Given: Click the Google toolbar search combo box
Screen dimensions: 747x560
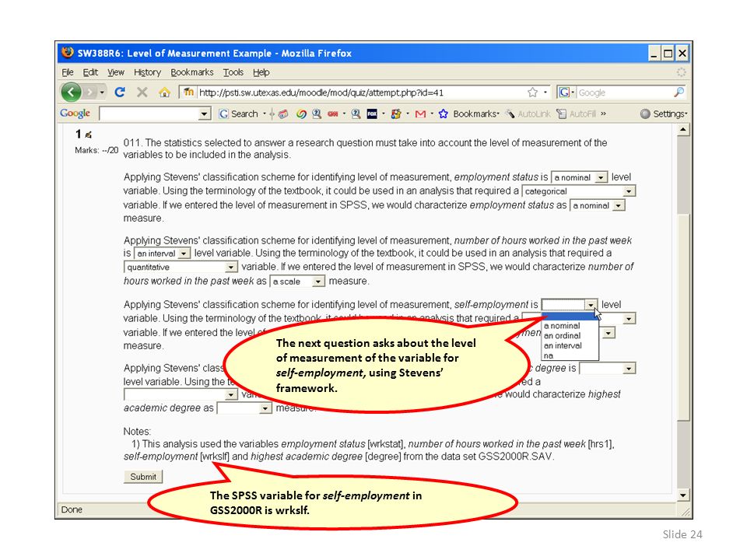Looking at the screenshot, I should point(155,114).
